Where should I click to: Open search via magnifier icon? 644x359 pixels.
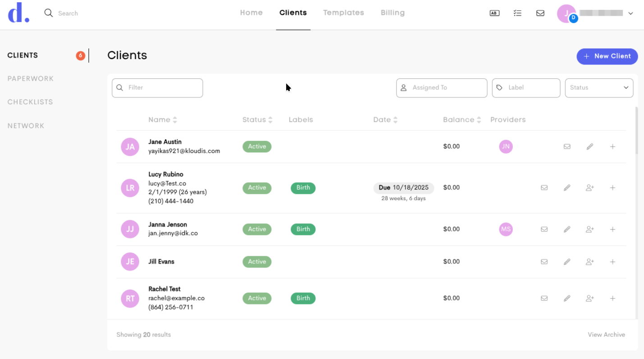tap(48, 13)
